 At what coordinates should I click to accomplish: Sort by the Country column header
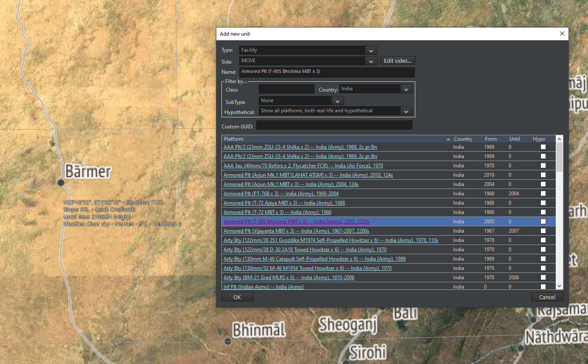463,139
